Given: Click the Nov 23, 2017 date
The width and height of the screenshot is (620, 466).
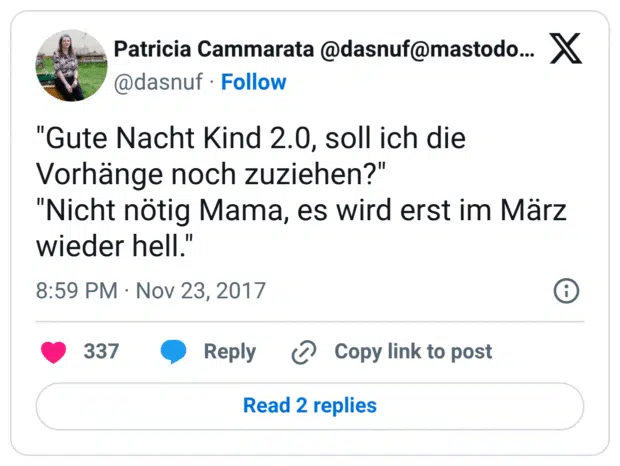Looking at the screenshot, I should coord(200,291).
